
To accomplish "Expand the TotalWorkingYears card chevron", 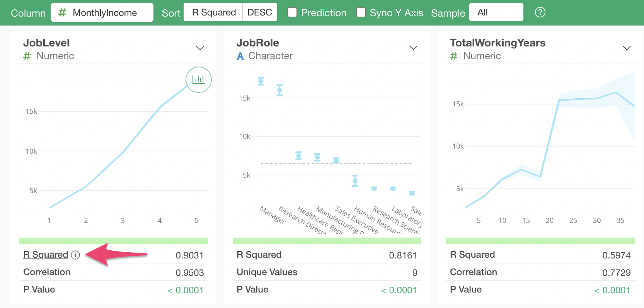I will click(x=627, y=48).
